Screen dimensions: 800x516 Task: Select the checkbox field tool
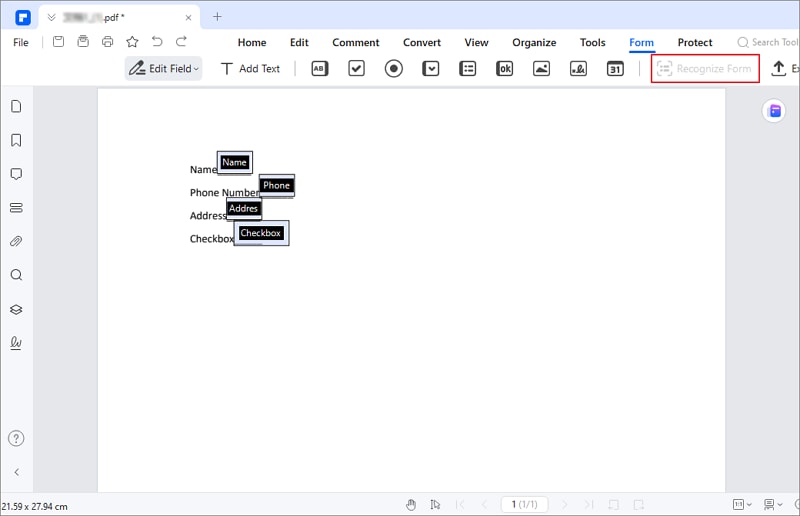coord(356,68)
